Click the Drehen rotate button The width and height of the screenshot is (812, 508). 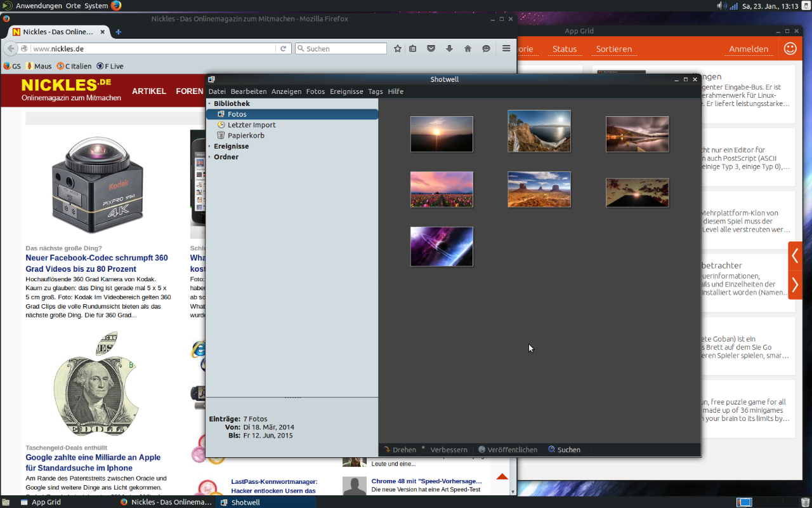point(400,450)
